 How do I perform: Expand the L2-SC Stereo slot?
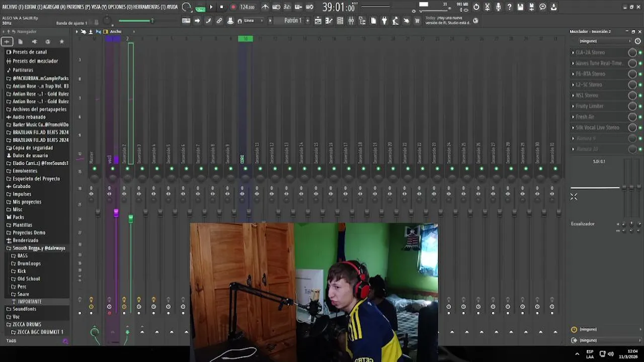pos(573,84)
